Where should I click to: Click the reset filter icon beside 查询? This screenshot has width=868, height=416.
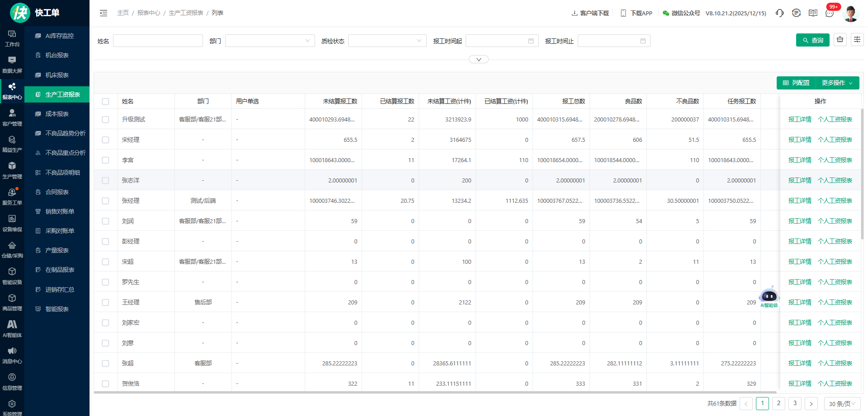tap(840, 40)
